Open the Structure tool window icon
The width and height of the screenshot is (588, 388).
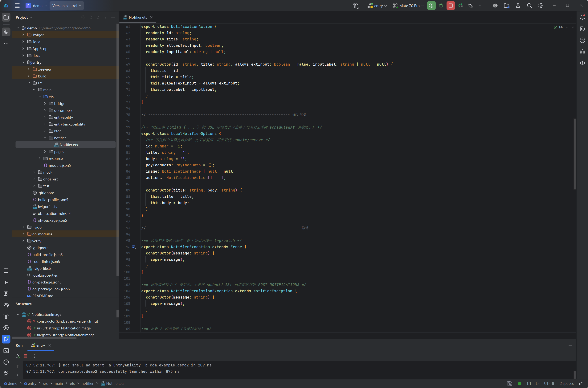pos(6,32)
